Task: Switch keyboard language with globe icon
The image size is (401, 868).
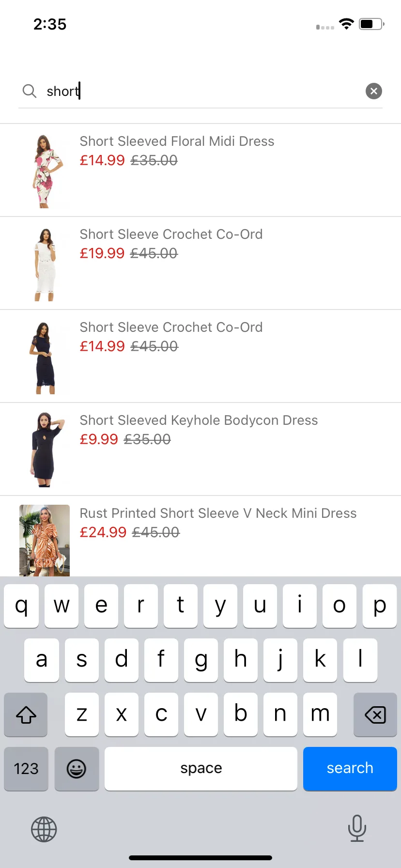Action: pos(44,829)
